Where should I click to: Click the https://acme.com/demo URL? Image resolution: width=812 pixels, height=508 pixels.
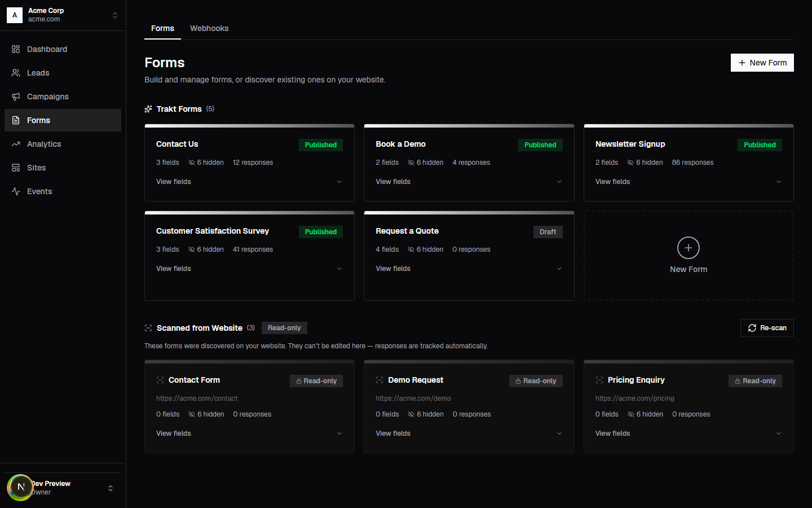(x=413, y=398)
